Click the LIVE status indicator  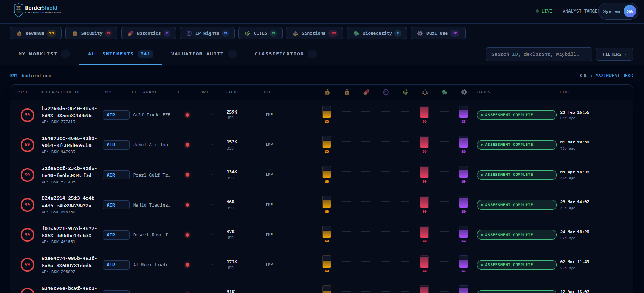pos(544,11)
